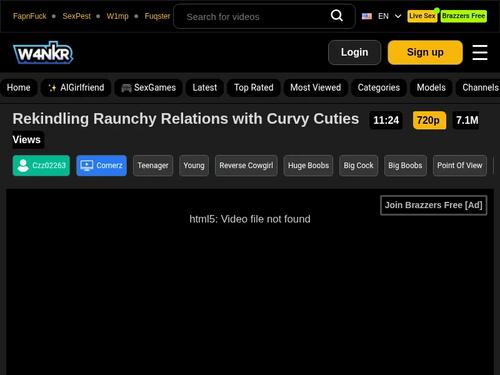Select the Point Of View tag

[460, 165]
